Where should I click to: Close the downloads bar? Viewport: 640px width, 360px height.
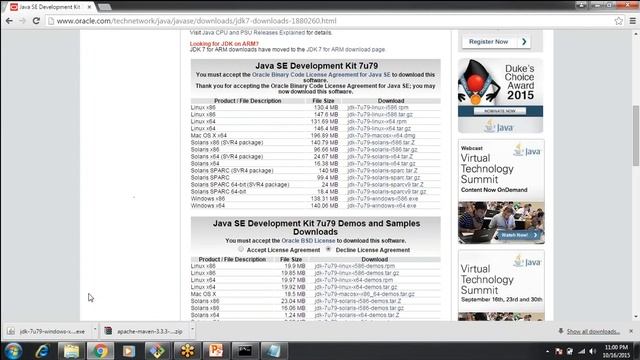pos(631,331)
